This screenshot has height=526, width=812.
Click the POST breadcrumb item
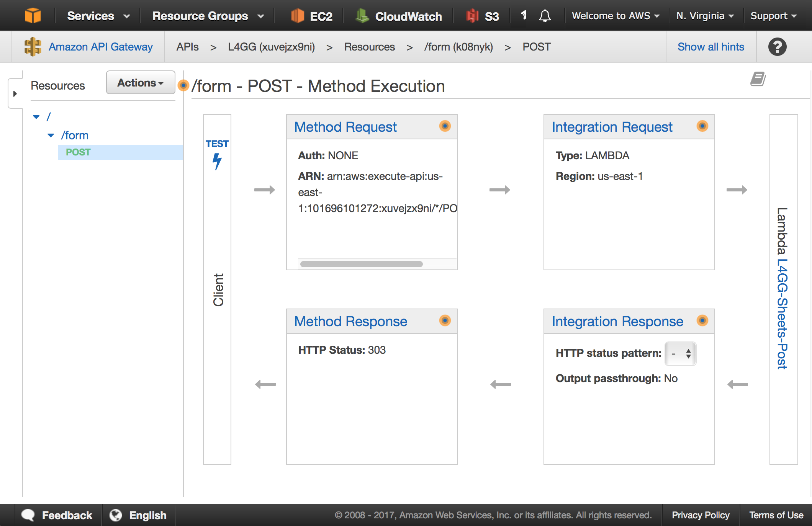click(537, 47)
